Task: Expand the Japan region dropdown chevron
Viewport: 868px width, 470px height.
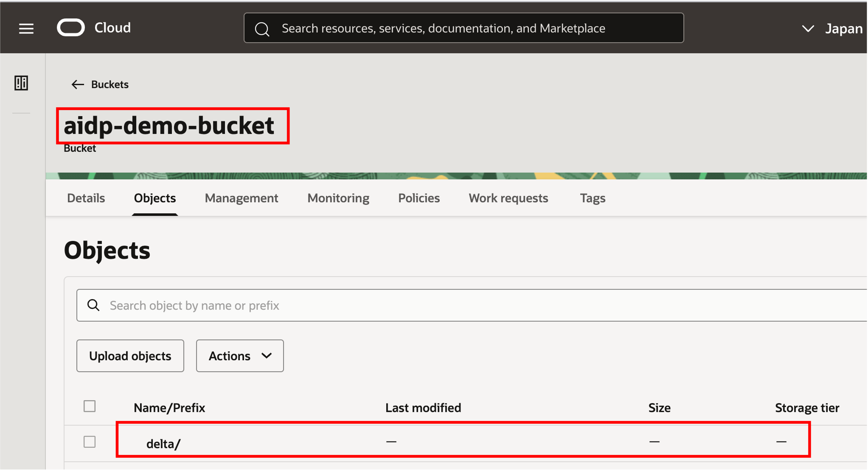Action: point(808,29)
